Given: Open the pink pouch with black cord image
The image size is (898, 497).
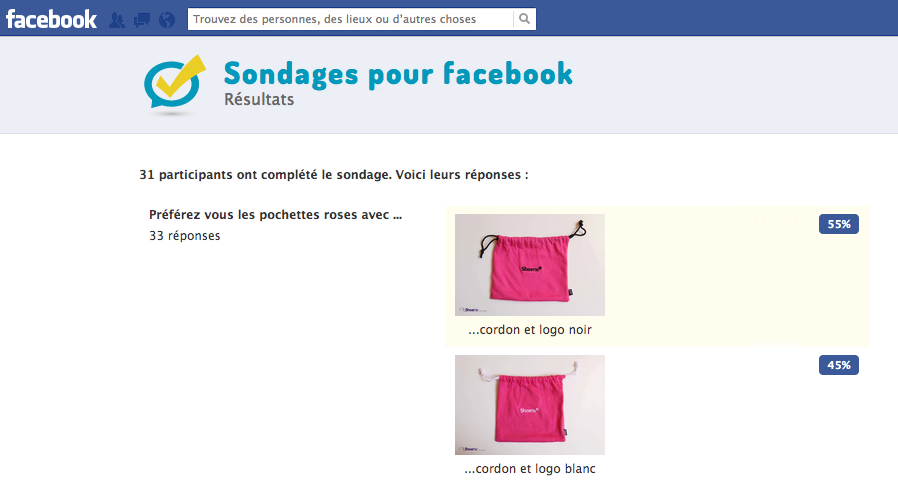Looking at the screenshot, I should pyautogui.click(x=530, y=265).
